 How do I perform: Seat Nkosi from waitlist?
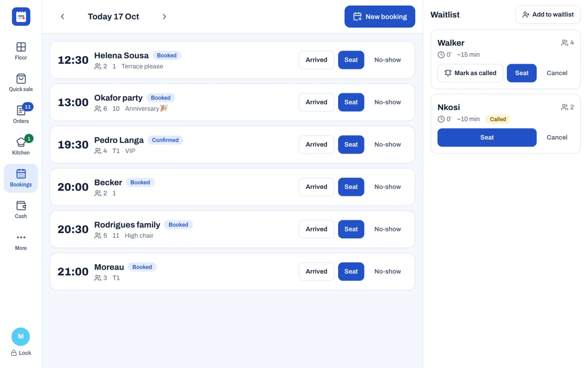click(487, 138)
